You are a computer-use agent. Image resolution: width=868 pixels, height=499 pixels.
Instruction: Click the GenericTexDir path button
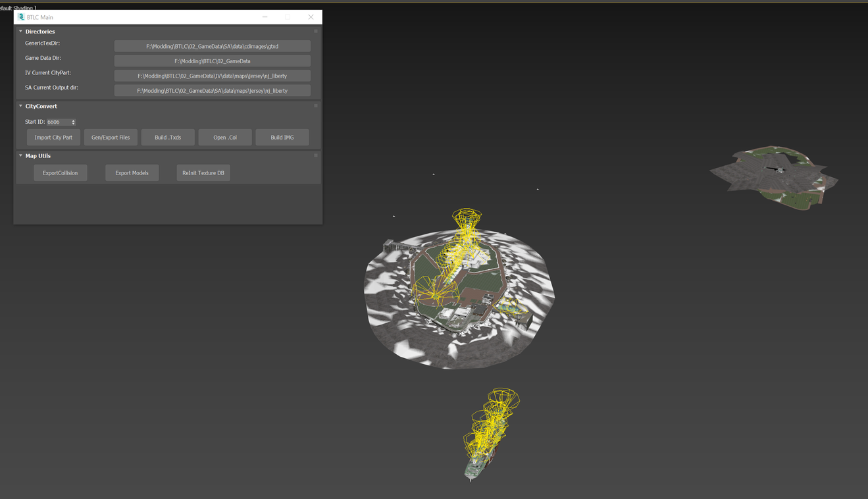pos(212,46)
